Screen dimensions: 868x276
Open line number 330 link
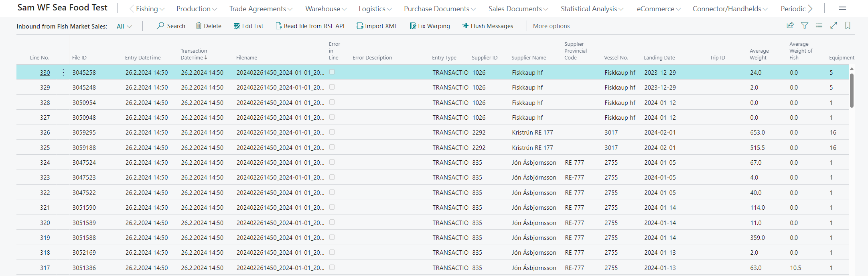tap(45, 72)
